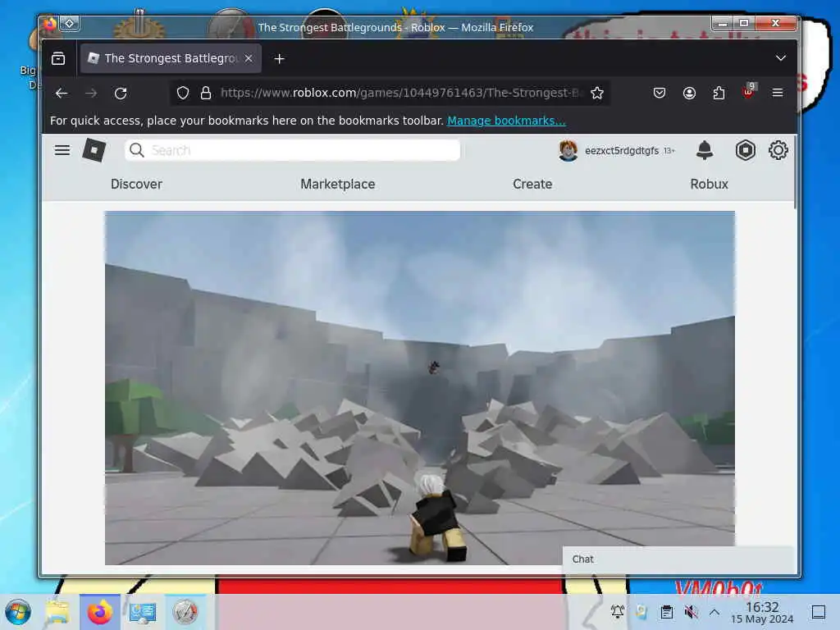The width and height of the screenshot is (840, 630).
Task: Open the Robux balance hexagon icon
Action: tap(745, 151)
